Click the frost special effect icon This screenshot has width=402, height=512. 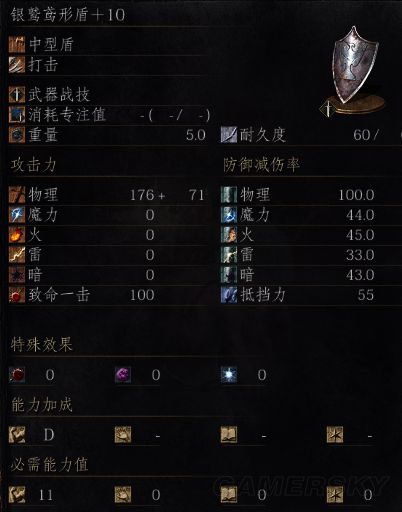229,375
